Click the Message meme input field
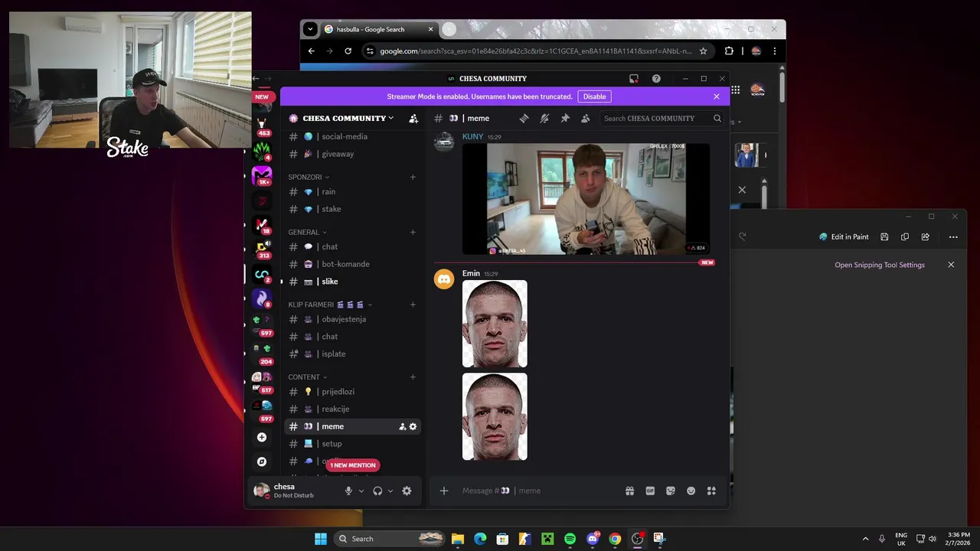 tap(536, 491)
